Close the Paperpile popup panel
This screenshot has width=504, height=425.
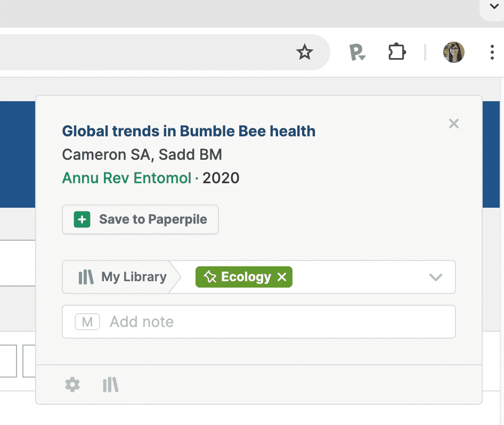[x=454, y=124]
